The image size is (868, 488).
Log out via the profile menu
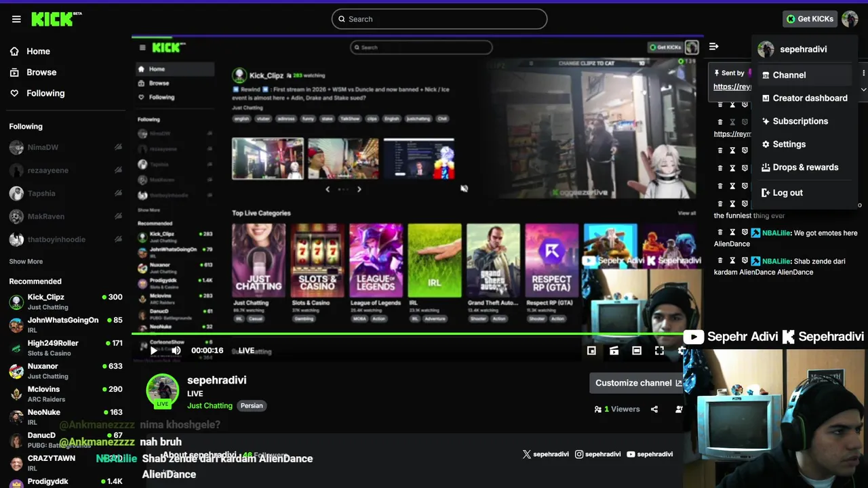coord(804,192)
